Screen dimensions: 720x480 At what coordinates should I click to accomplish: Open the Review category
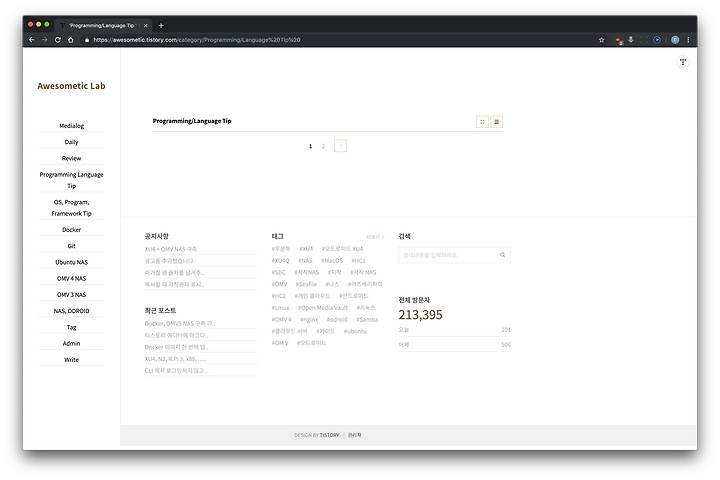click(x=72, y=158)
